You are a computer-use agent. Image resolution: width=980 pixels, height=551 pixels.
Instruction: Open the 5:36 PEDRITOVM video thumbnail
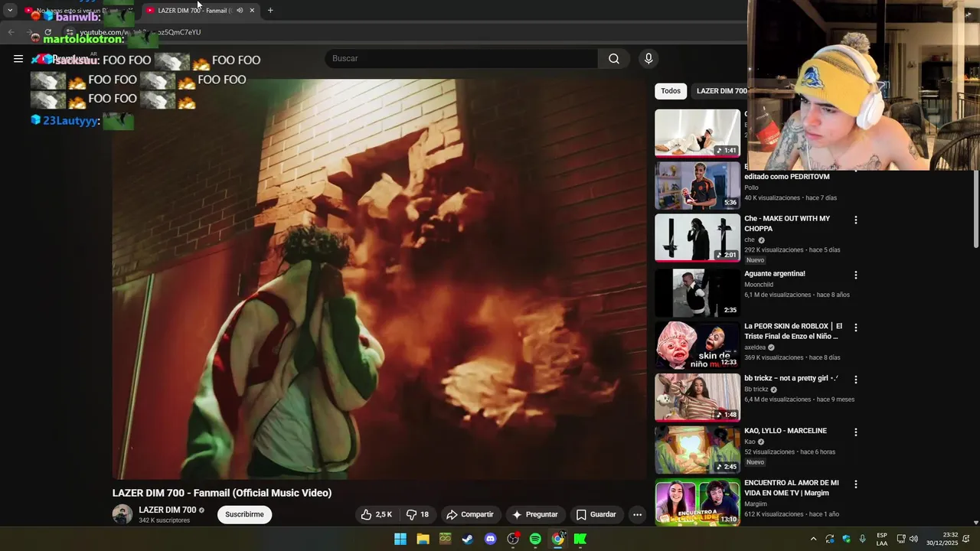(697, 185)
